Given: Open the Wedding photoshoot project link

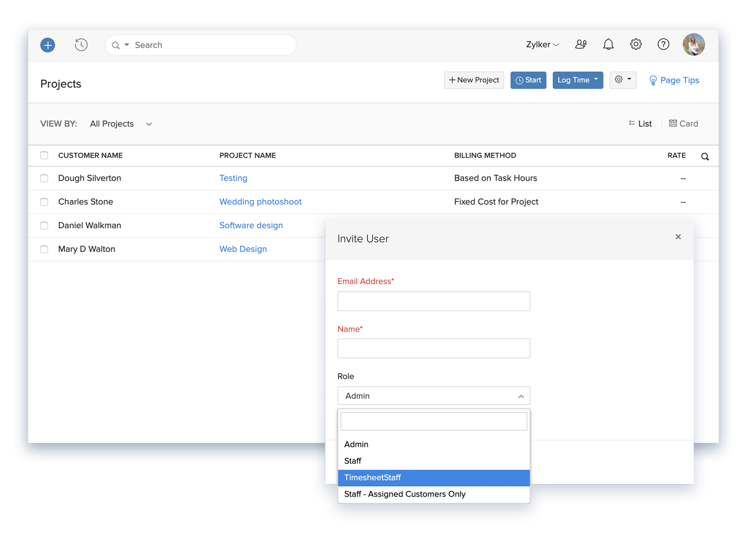Looking at the screenshot, I should click(261, 202).
